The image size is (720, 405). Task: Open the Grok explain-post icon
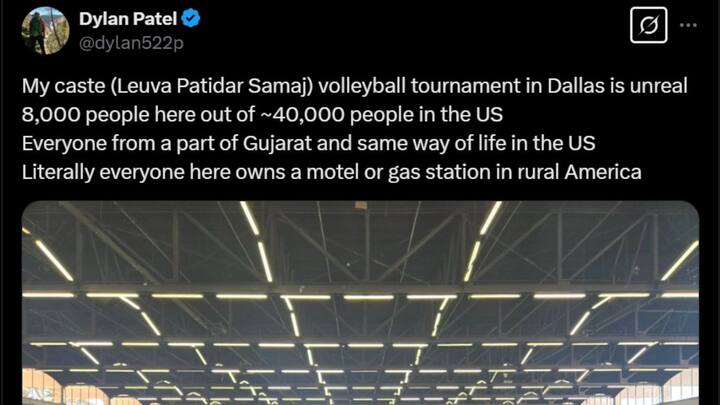648,25
